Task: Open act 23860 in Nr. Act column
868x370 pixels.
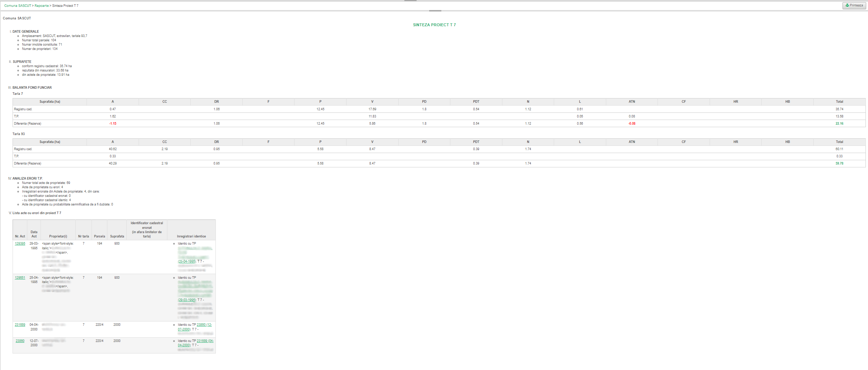Action: pos(20,341)
